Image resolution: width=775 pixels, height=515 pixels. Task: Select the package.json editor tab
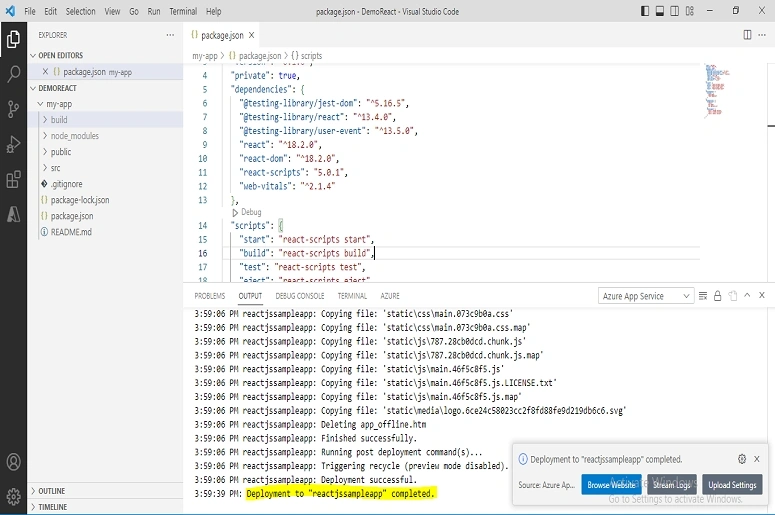click(x=222, y=35)
